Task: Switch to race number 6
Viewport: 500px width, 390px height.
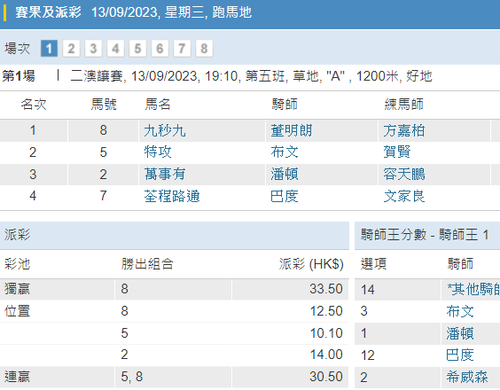Action: pos(160,48)
